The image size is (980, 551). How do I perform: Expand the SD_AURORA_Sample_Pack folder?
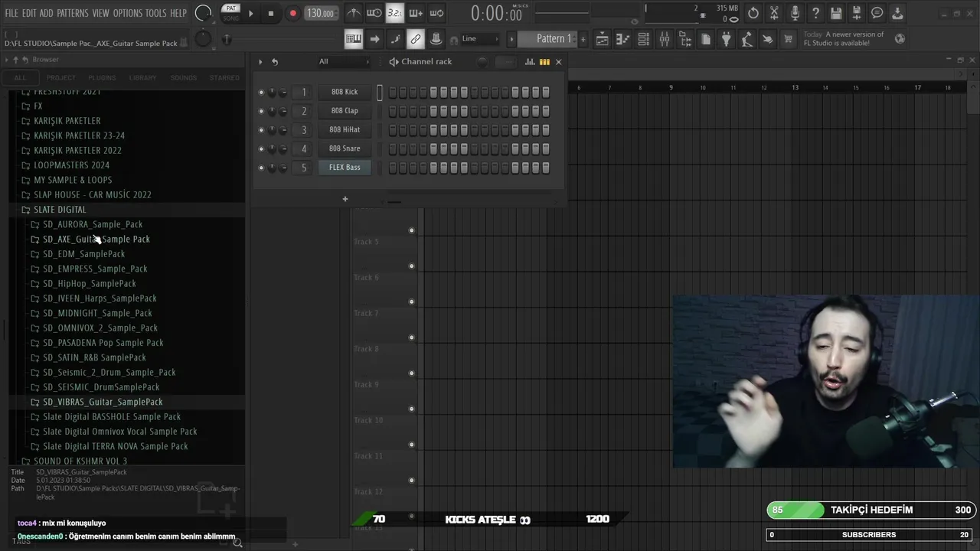(x=93, y=224)
